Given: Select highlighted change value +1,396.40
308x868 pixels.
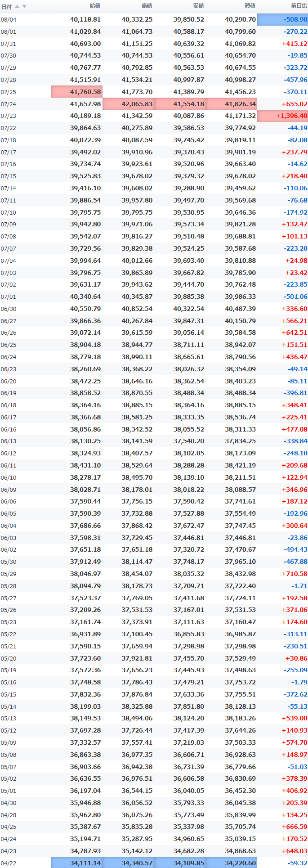Looking at the screenshot, I should click(x=282, y=116).
